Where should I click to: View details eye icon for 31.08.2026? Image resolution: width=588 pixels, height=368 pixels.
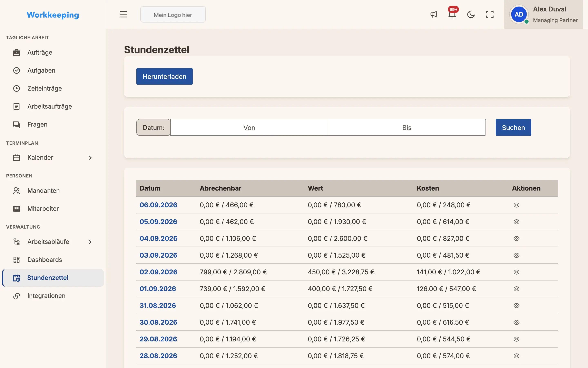[x=516, y=305]
